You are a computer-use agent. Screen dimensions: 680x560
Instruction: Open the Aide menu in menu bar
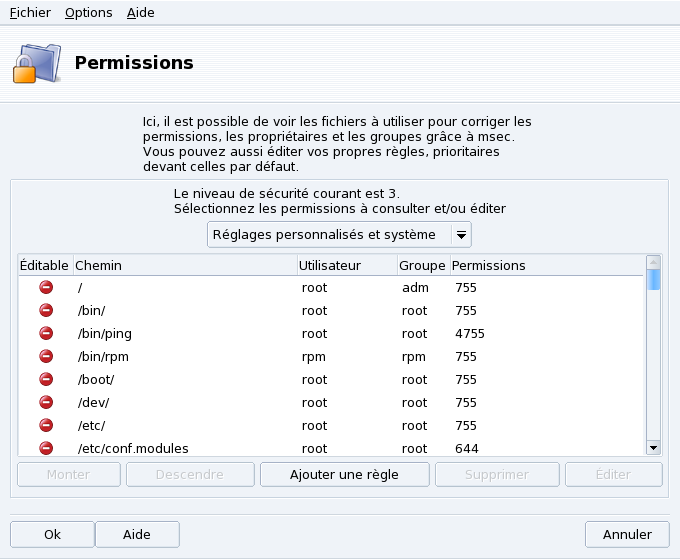pos(141,13)
